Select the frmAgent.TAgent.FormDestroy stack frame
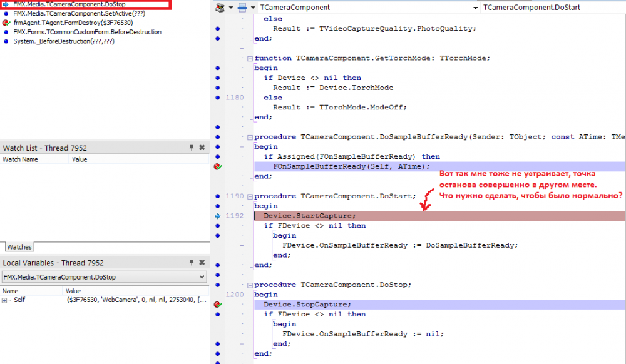This screenshot has height=364, width=626. tap(73, 23)
